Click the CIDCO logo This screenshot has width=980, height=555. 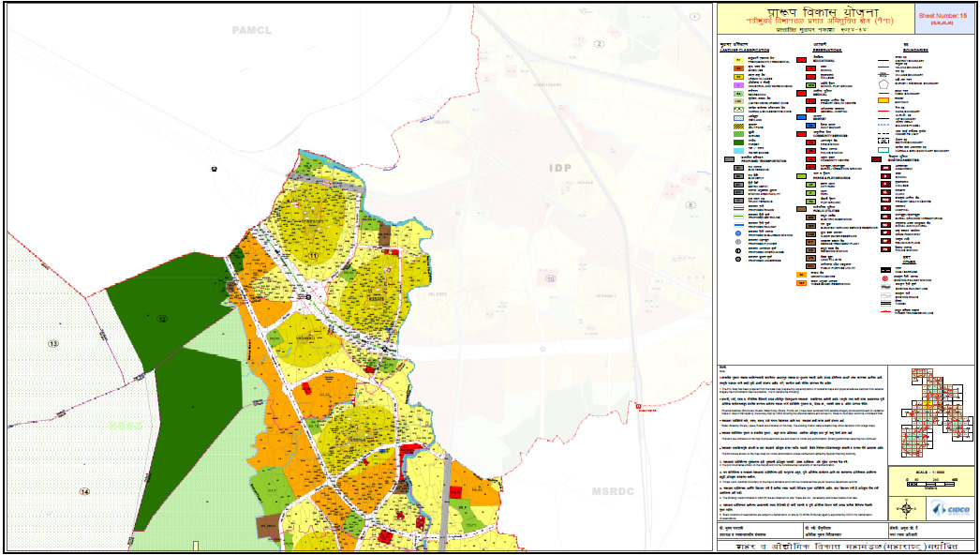tap(951, 508)
